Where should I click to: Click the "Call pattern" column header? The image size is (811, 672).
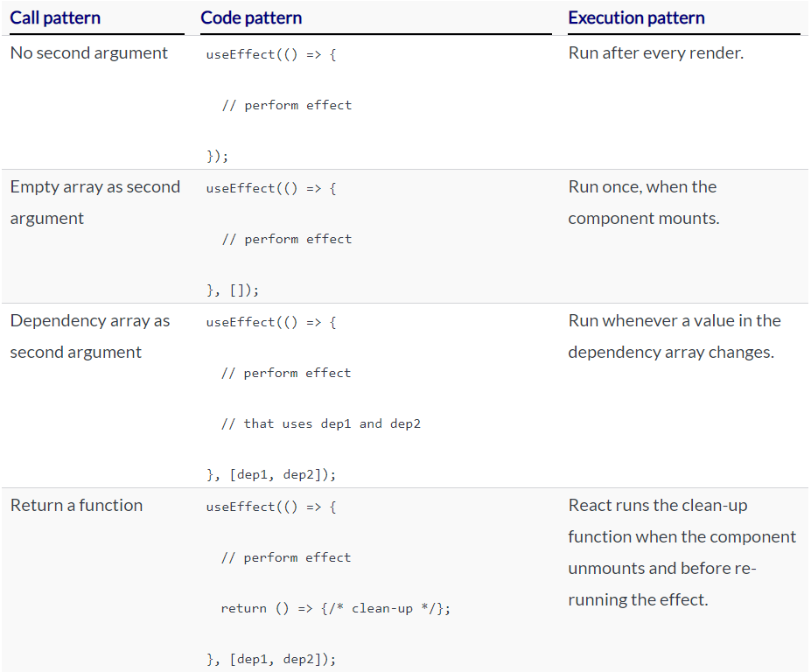(55, 17)
